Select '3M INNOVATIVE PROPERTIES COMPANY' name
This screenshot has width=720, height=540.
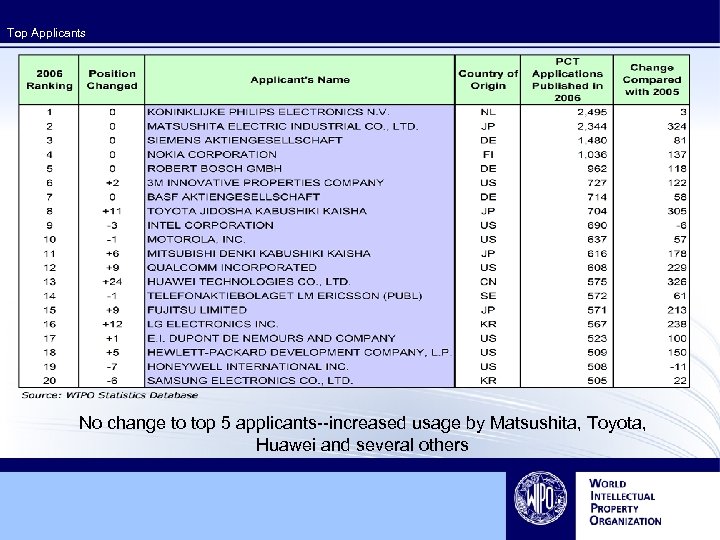coord(265,183)
